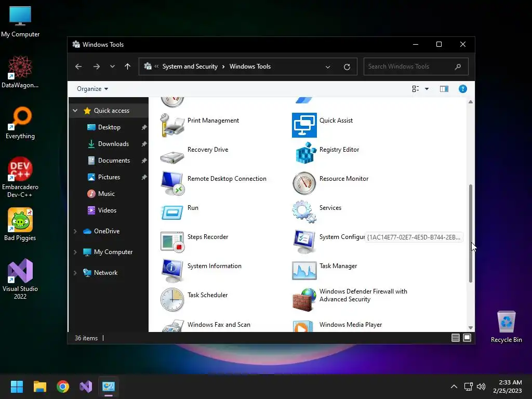Expand the My Computer tree node
532x399 pixels.
click(x=75, y=252)
